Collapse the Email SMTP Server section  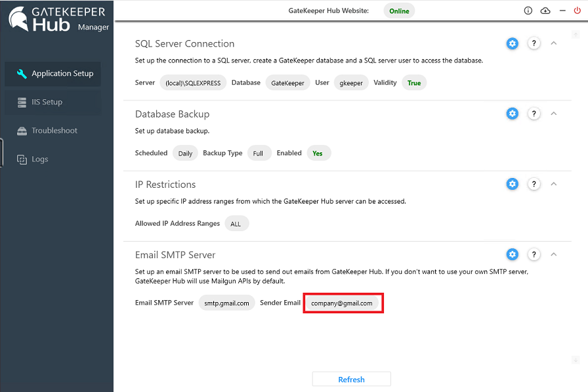tap(553, 254)
